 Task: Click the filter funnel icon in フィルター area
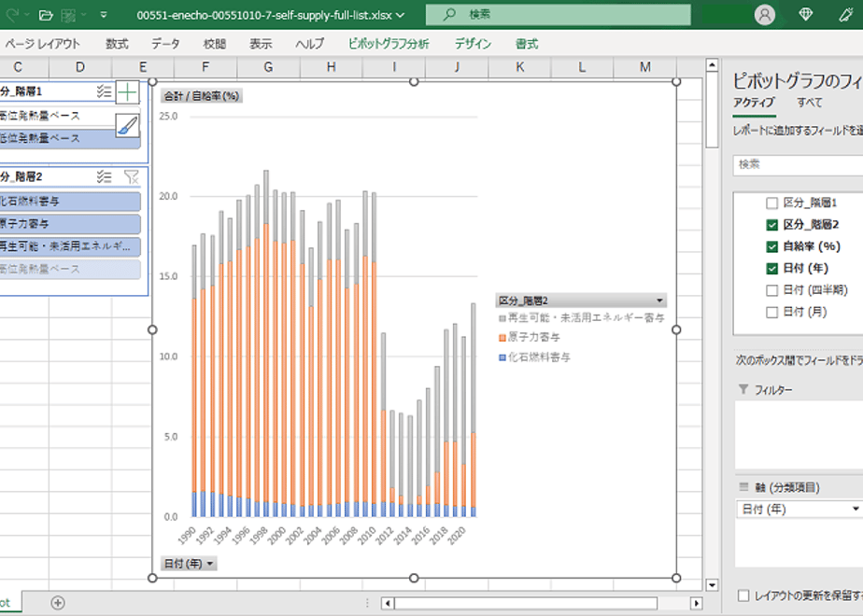point(743,389)
